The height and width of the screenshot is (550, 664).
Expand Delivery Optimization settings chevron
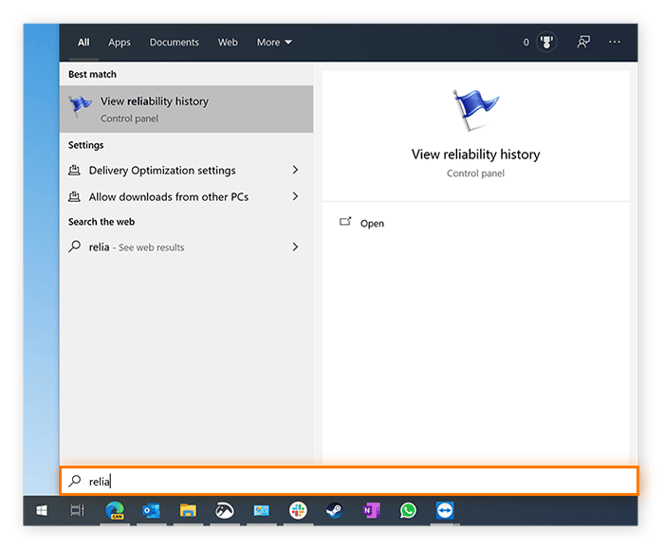[295, 170]
